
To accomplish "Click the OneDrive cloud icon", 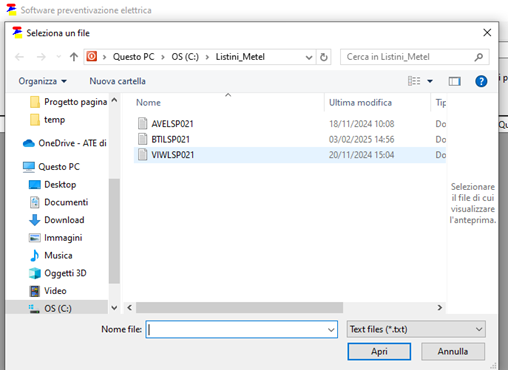I will point(29,143).
